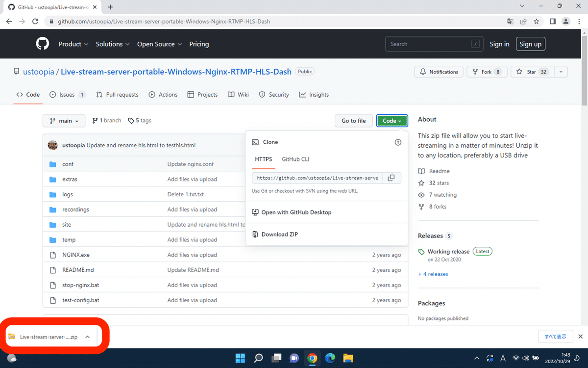Close the downloads bar

[x=580, y=337]
